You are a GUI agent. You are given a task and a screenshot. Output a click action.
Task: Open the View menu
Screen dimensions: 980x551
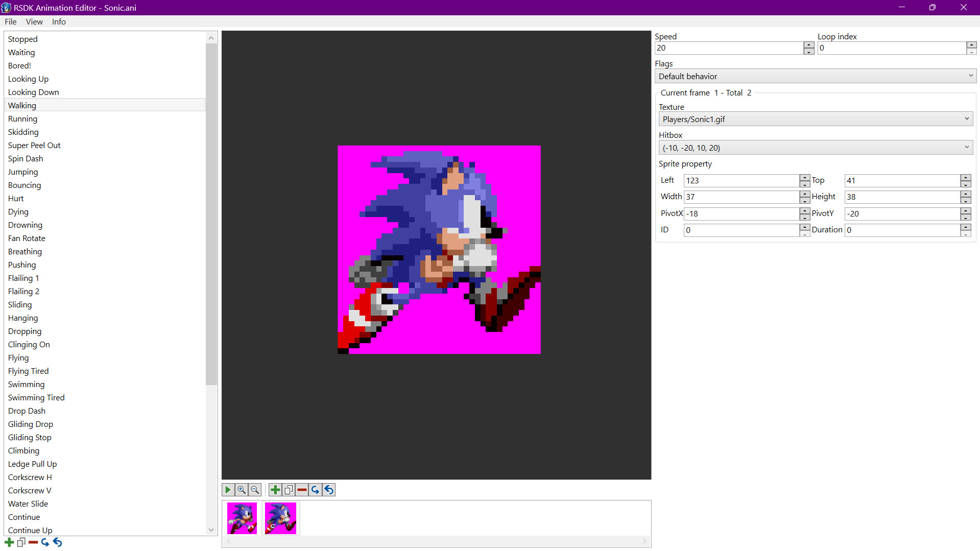coord(34,21)
